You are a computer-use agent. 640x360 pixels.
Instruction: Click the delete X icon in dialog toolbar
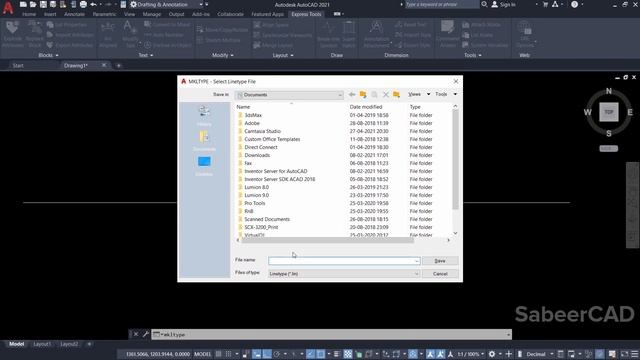386,95
